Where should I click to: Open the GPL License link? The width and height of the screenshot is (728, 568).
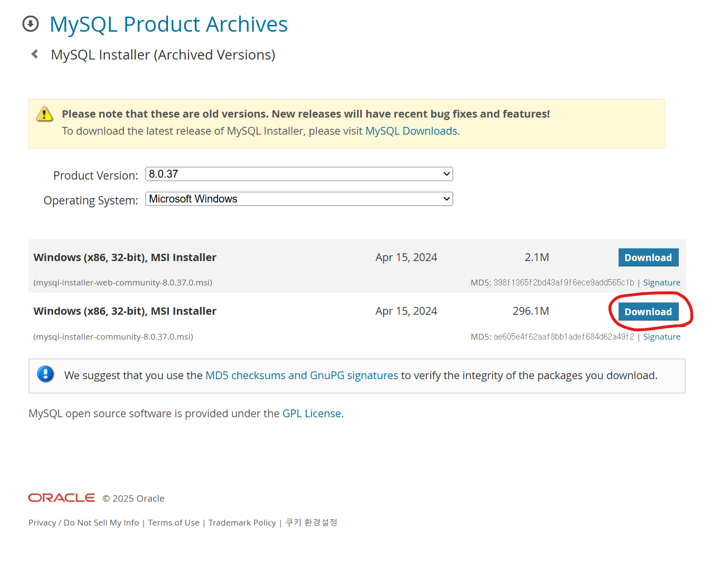tap(312, 413)
